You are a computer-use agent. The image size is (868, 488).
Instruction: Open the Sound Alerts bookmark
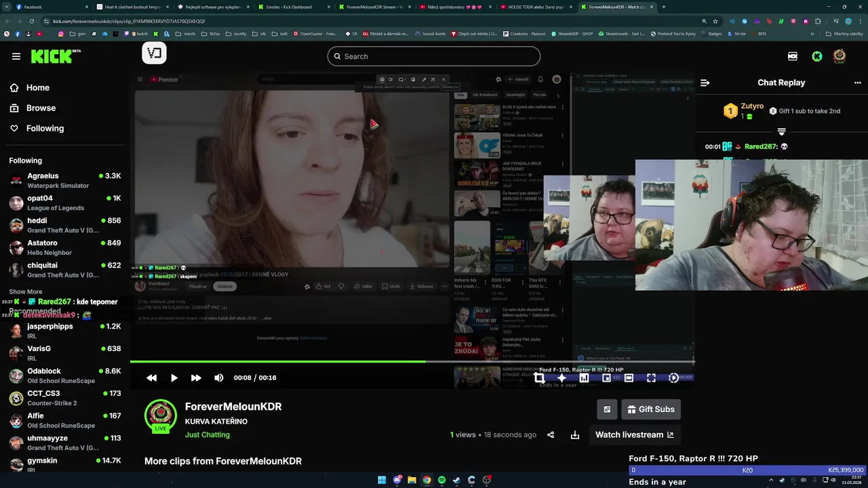(430, 33)
